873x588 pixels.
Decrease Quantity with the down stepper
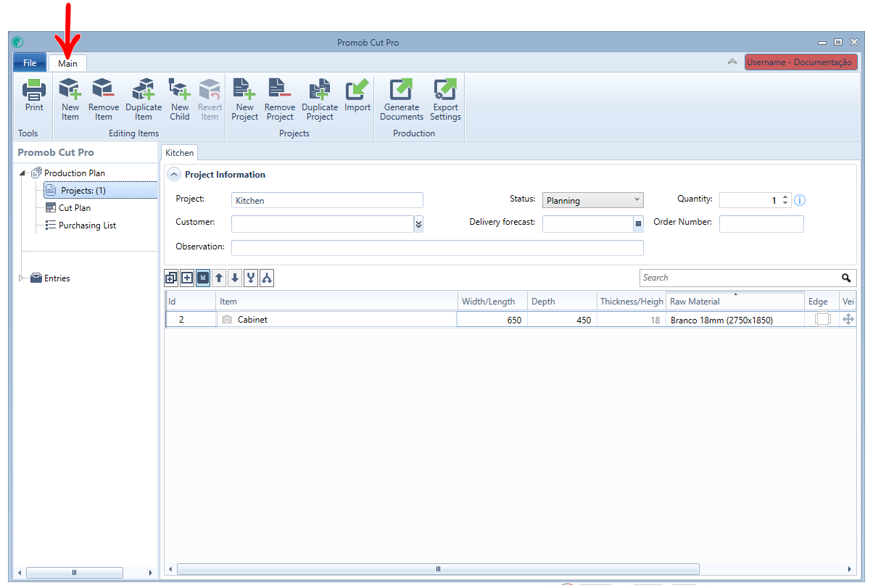pos(785,204)
